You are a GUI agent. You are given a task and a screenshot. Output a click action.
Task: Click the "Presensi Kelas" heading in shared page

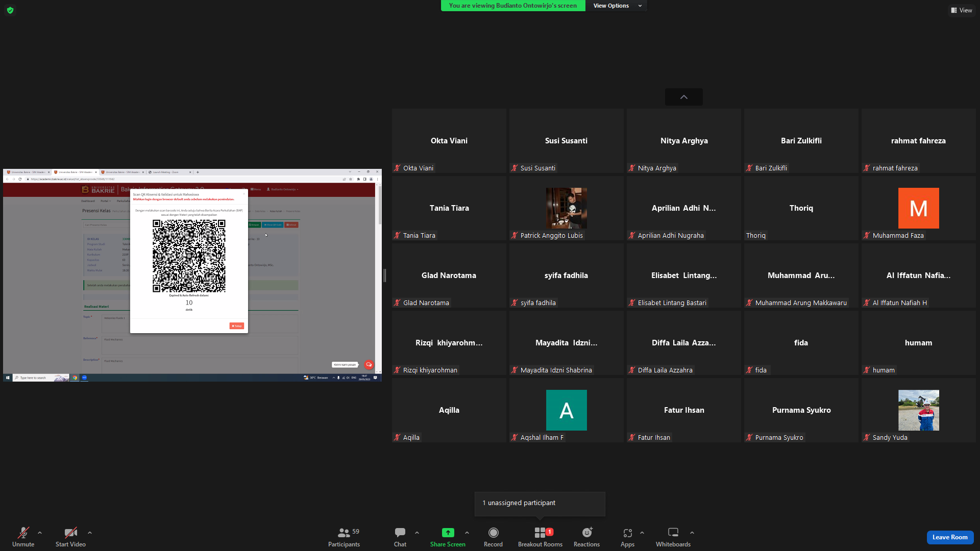point(96,211)
